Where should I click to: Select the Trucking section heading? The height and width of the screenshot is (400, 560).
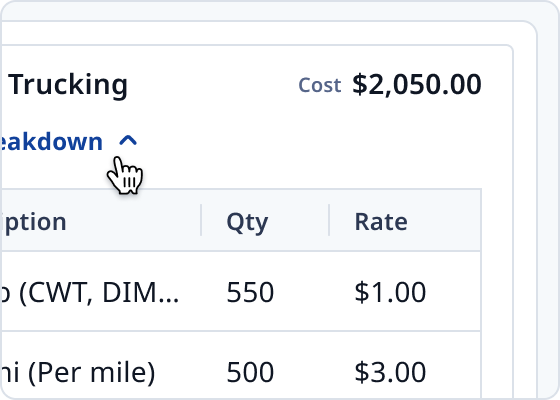(x=68, y=85)
